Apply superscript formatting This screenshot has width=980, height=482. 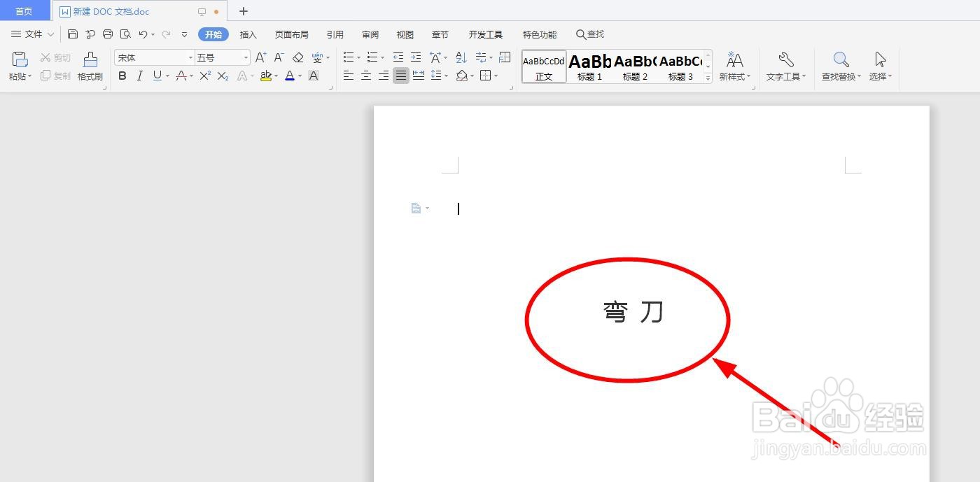(x=204, y=76)
